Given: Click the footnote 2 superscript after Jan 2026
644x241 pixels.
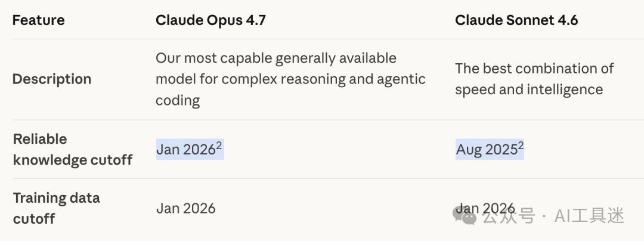Looking at the screenshot, I should (218, 144).
